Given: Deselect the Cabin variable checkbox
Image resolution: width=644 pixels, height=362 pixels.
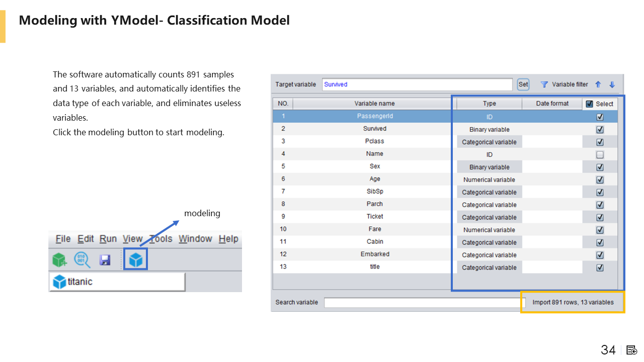Looking at the screenshot, I should click(600, 242).
